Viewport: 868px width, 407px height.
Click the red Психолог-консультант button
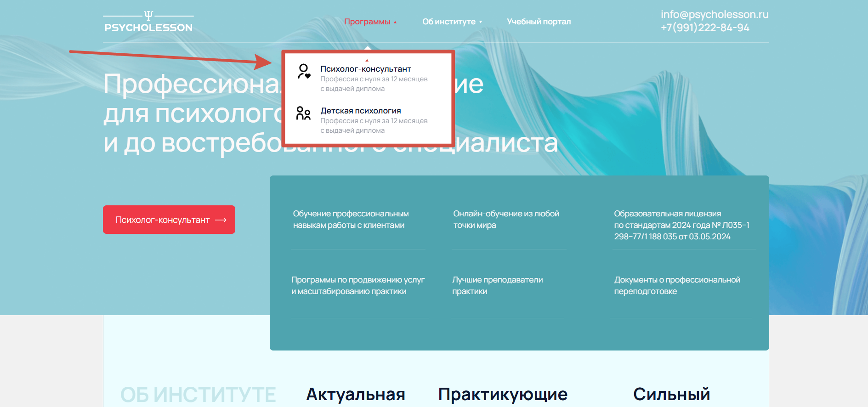(169, 220)
